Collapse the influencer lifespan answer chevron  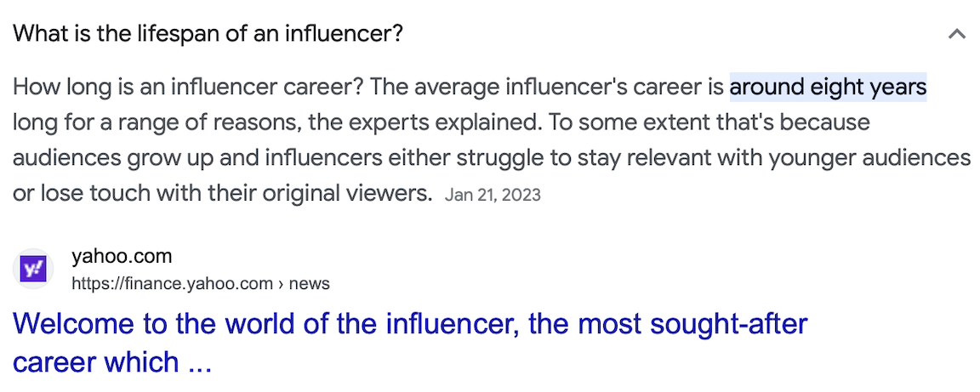tap(957, 35)
